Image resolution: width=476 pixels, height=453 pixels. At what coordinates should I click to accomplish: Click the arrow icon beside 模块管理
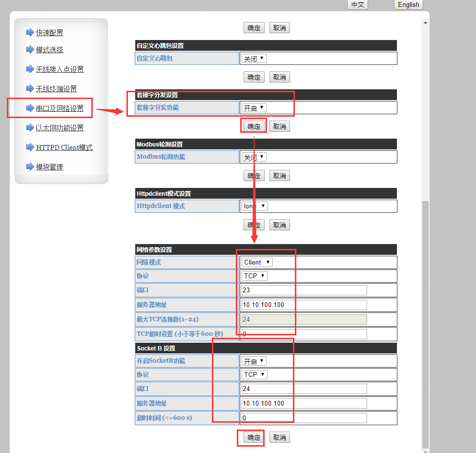click(30, 167)
